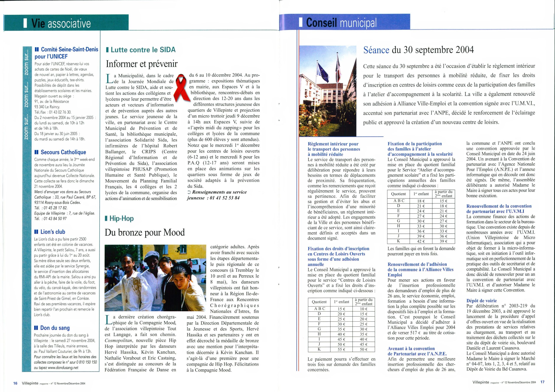The image size is (555, 392).
Task: Click the Séance du 30 septembre 2004 title
Action: 418,50
